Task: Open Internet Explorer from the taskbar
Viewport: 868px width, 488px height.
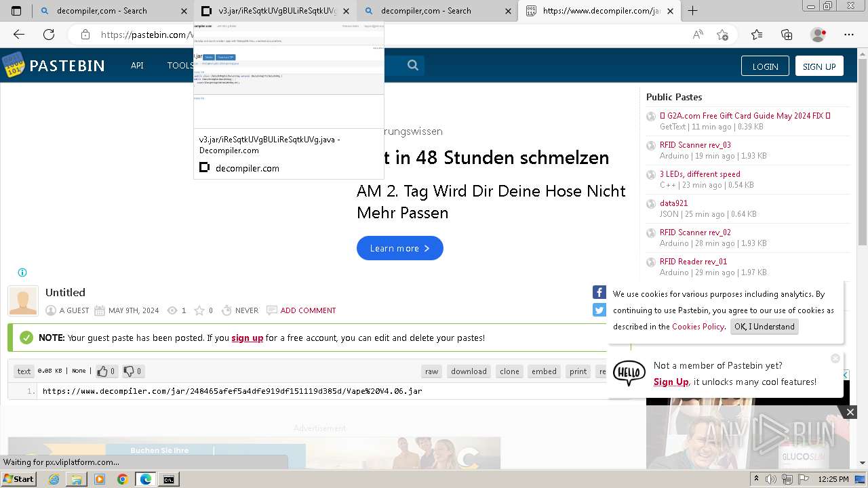Action: coord(54,479)
